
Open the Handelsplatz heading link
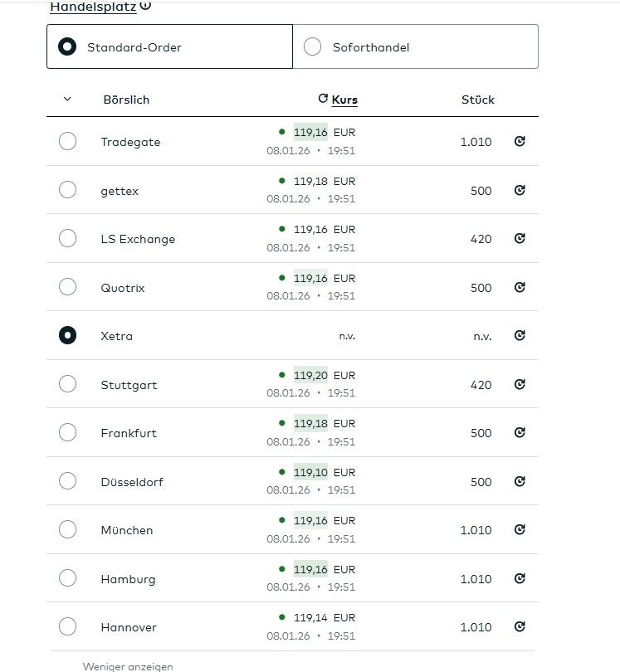pyautogui.click(x=93, y=7)
